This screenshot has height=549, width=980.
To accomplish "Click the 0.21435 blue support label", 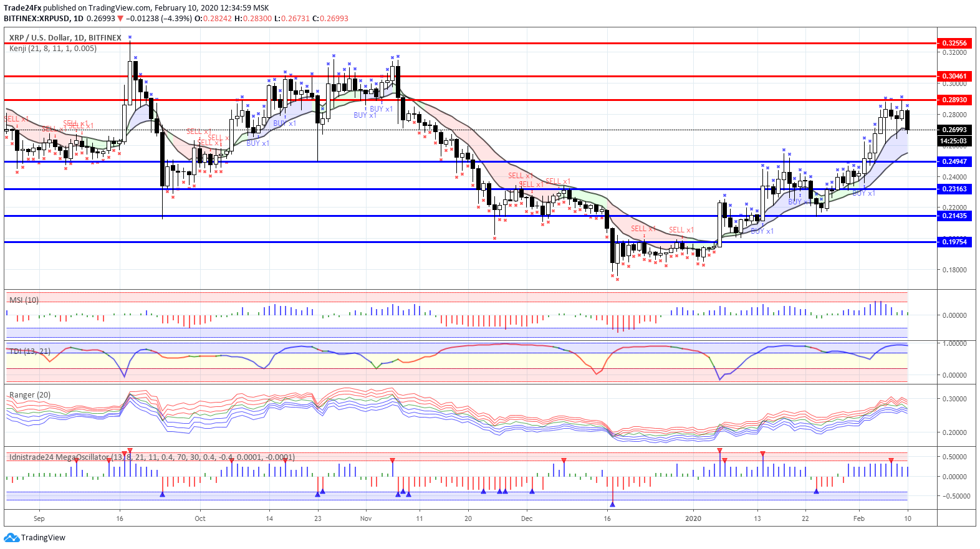I will point(954,216).
